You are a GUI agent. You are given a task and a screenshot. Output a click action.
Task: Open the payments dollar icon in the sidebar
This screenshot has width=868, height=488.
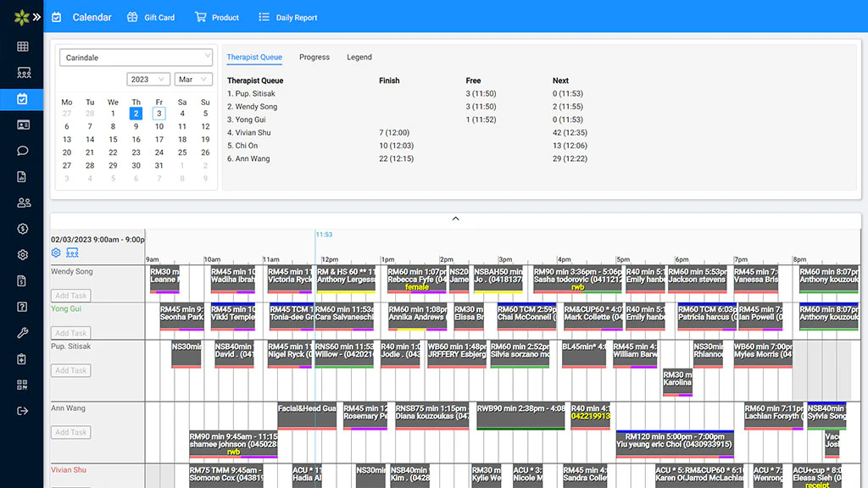coord(22,228)
